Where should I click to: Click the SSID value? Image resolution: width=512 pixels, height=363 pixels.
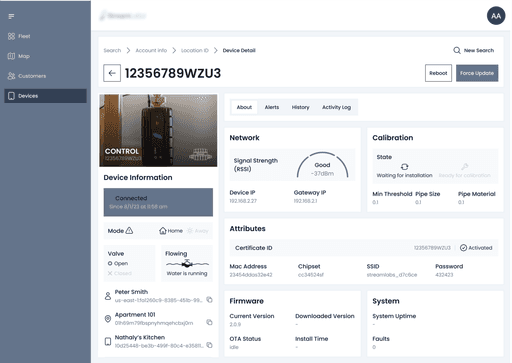[x=392, y=275]
